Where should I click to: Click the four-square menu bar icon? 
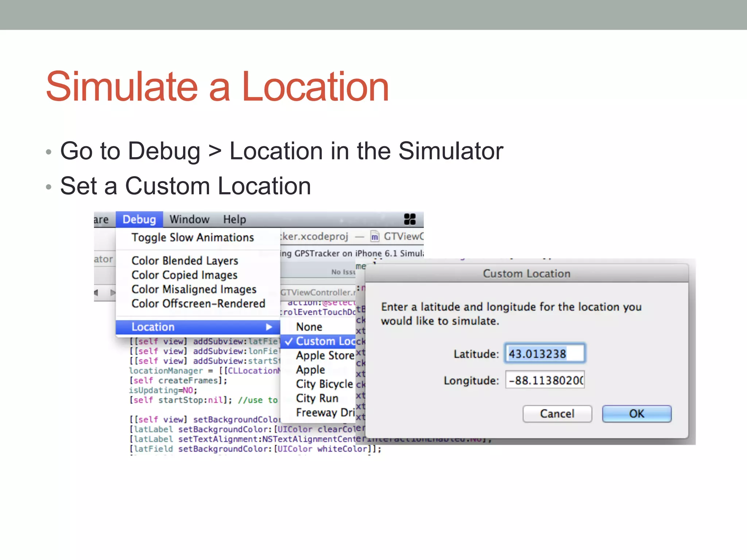(x=410, y=219)
